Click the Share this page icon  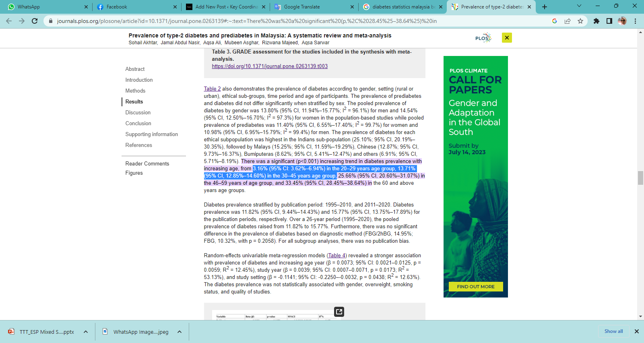(568, 21)
